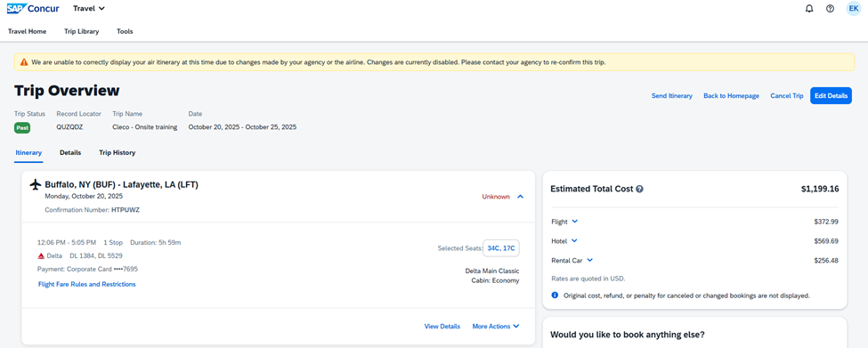Collapse the Buffalo to Lafayette flight section

[x=520, y=197]
